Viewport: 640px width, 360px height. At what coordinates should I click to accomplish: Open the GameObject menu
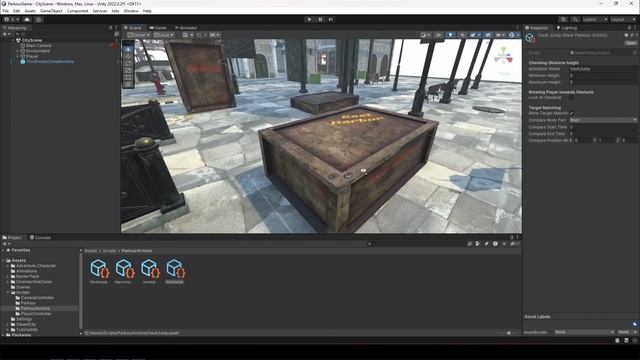point(51,11)
